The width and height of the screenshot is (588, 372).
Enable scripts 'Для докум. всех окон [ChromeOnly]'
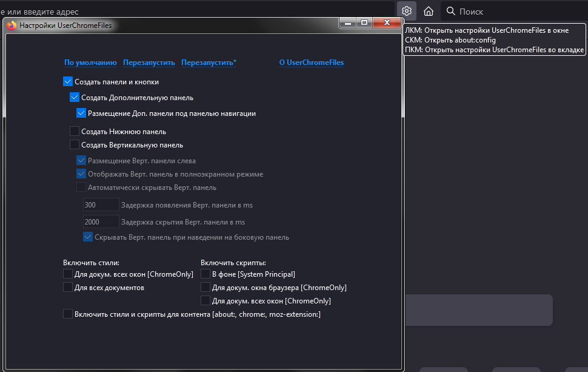(205, 300)
